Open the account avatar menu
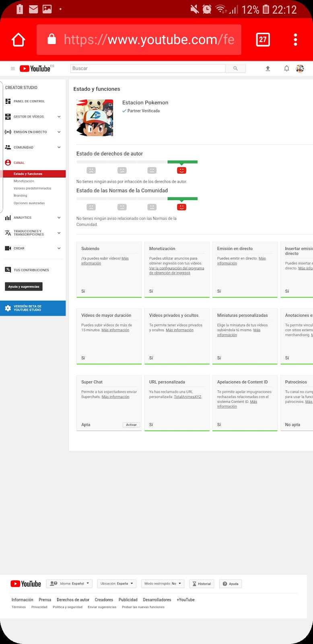 (x=300, y=68)
